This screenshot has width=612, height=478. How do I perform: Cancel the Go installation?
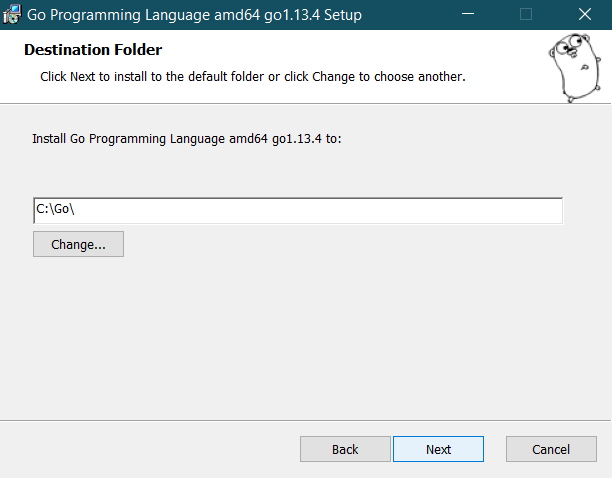click(551, 449)
